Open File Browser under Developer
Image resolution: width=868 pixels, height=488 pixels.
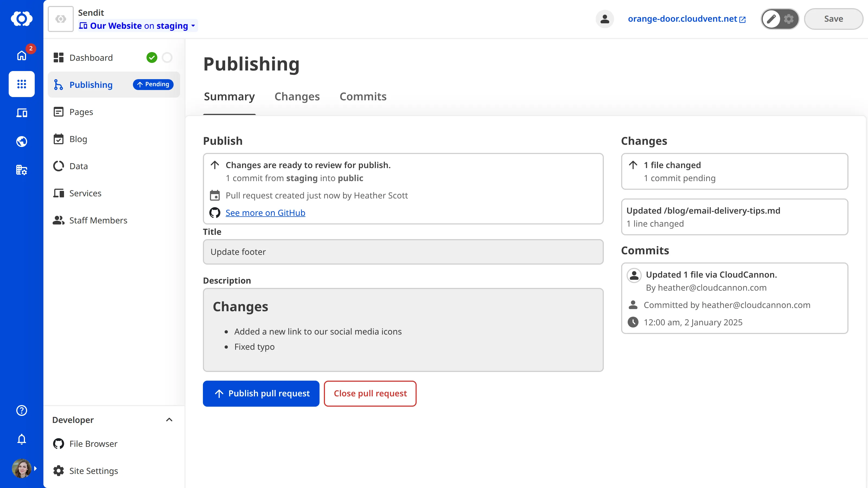(114, 444)
